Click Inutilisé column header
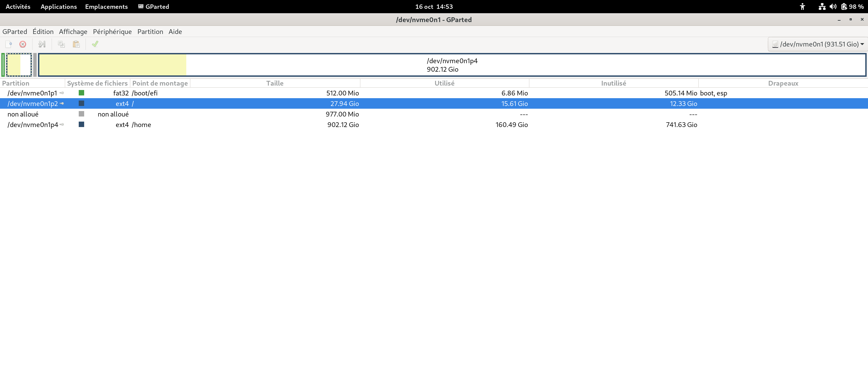 point(614,83)
